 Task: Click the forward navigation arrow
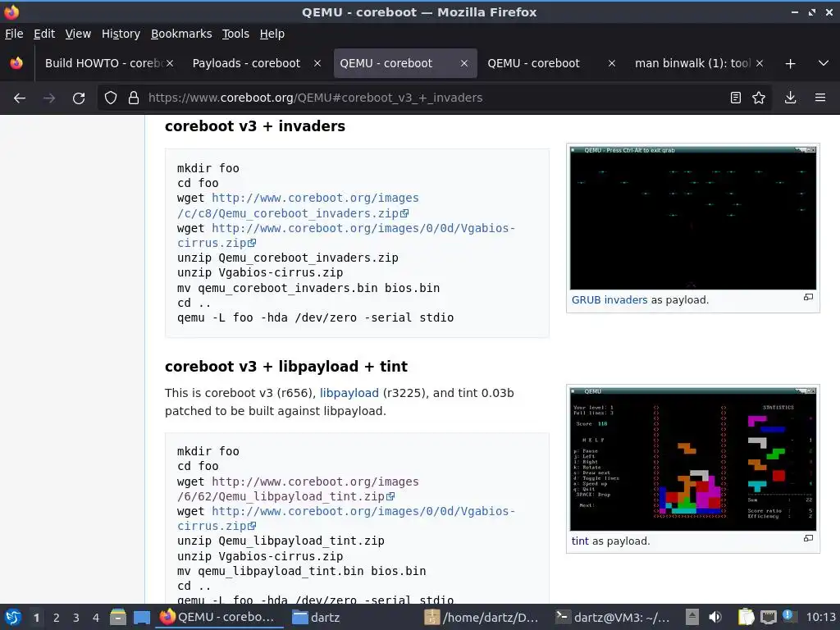(48, 98)
